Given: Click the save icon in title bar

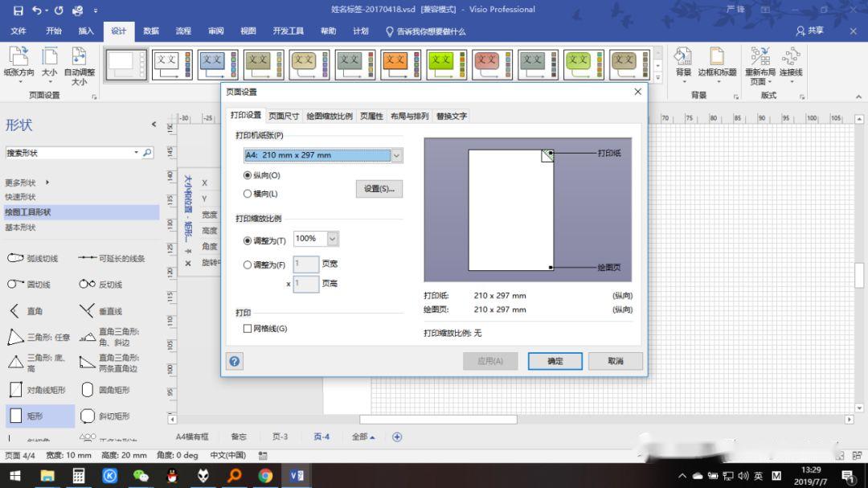Looking at the screenshot, I should click(x=17, y=10).
